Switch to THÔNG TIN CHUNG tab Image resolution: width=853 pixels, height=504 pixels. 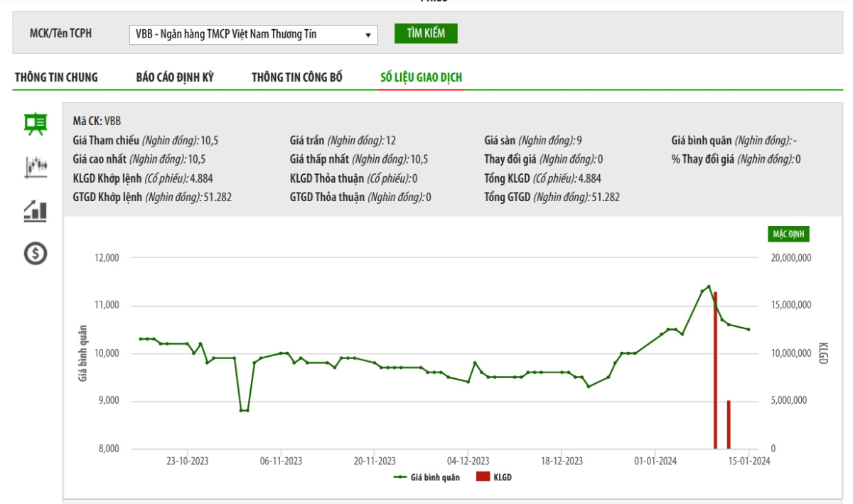(56, 77)
